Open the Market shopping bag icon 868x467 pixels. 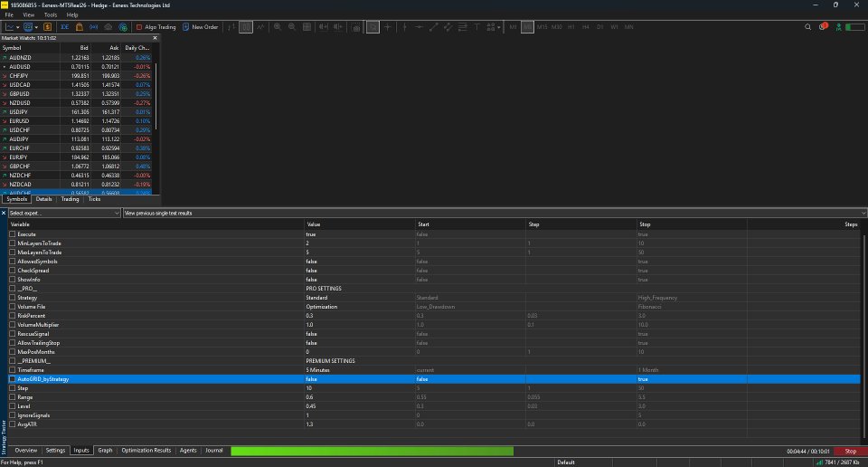80,26
